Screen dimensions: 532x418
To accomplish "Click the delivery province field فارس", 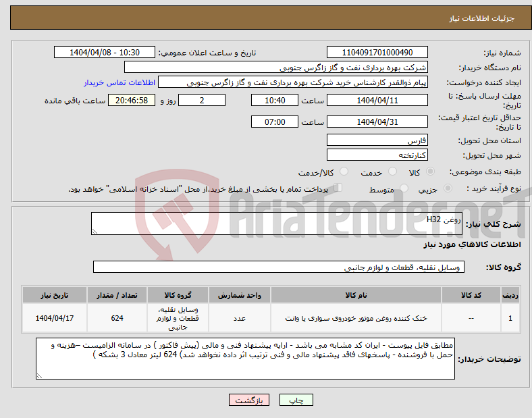I will tap(377, 140).
